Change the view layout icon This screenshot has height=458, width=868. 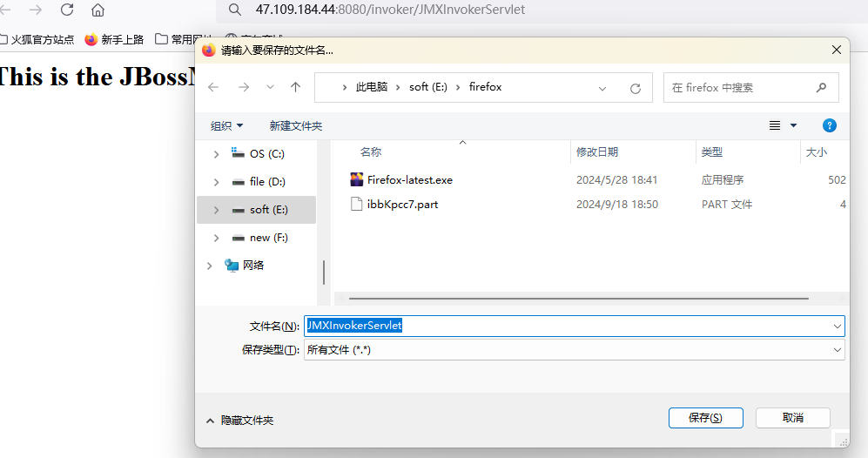[x=775, y=125]
